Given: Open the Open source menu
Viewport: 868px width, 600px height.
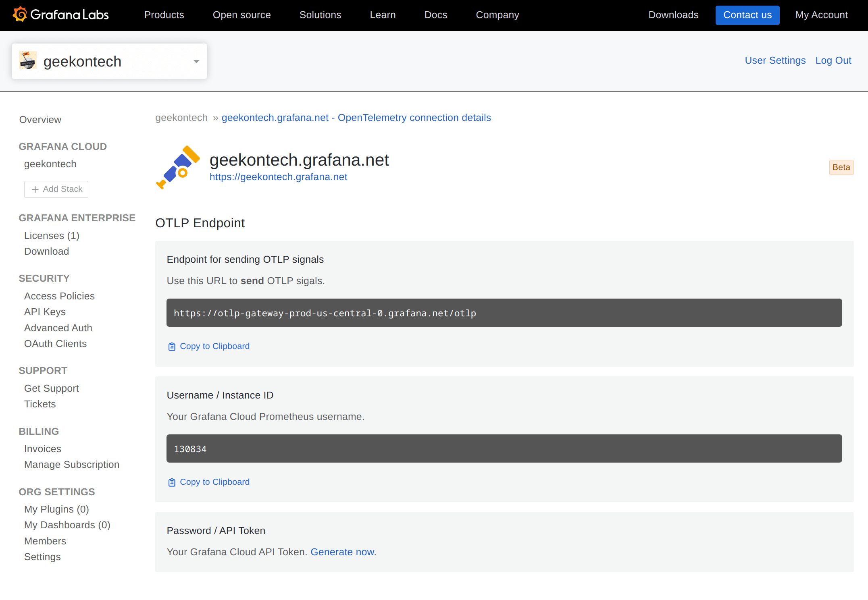Looking at the screenshot, I should (241, 15).
